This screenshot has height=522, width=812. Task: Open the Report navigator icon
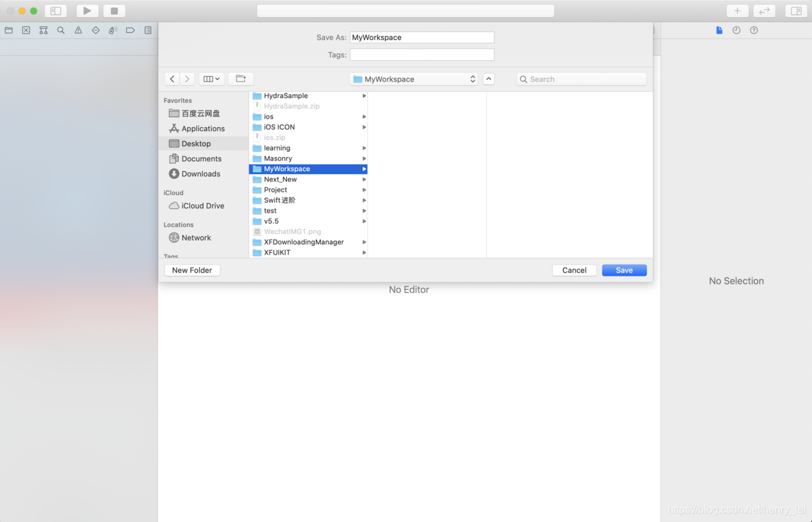point(148,30)
